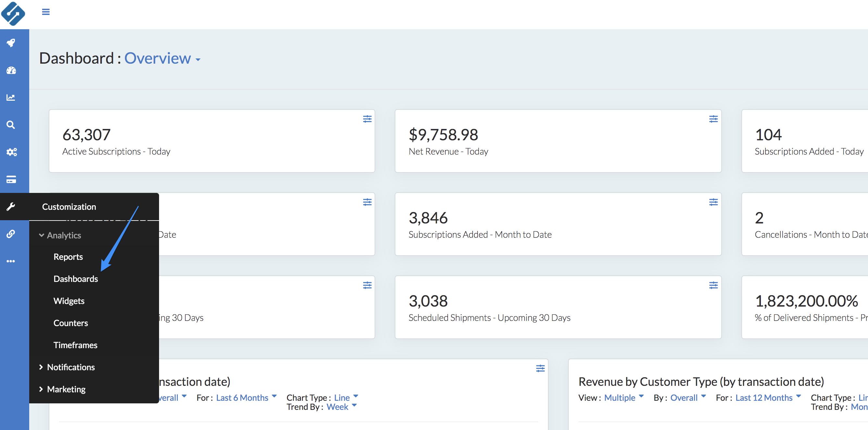Select Dashboards in the Customization menu
Viewport: 868px width, 430px height.
[x=76, y=279]
